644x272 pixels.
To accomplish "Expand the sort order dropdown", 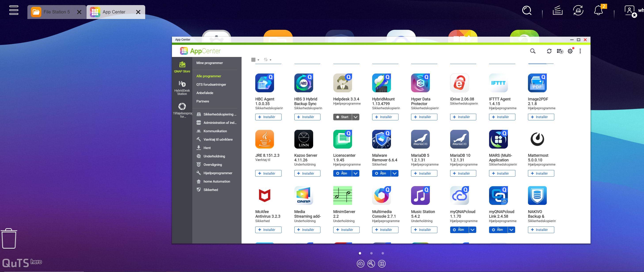I will (267, 60).
